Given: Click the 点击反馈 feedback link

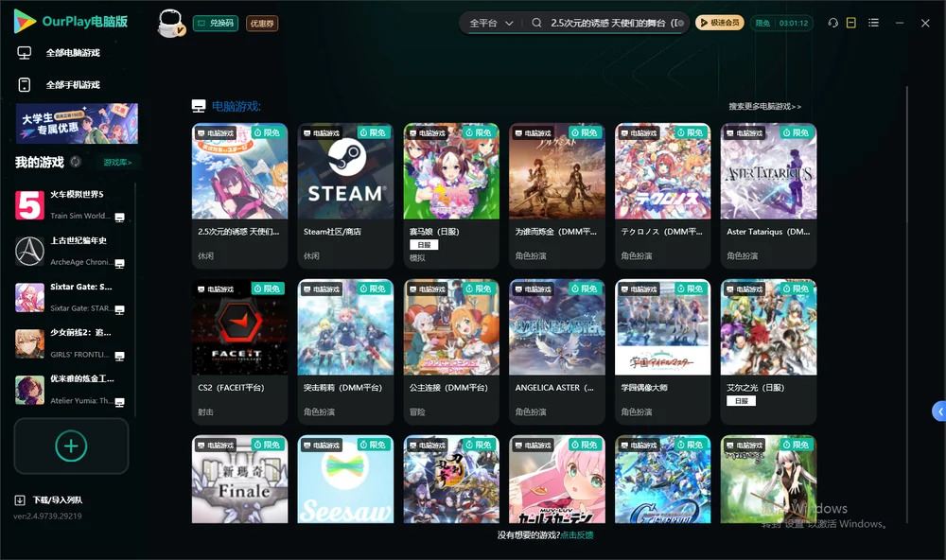Looking at the screenshot, I should tap(577, 534).
